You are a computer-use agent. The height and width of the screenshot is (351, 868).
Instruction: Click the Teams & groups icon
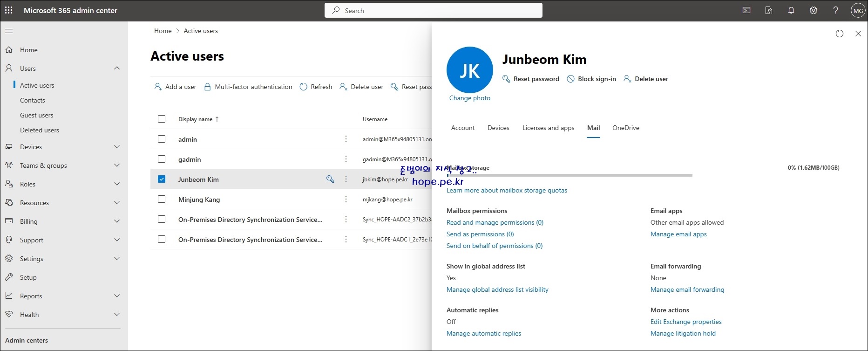[9, 165]
